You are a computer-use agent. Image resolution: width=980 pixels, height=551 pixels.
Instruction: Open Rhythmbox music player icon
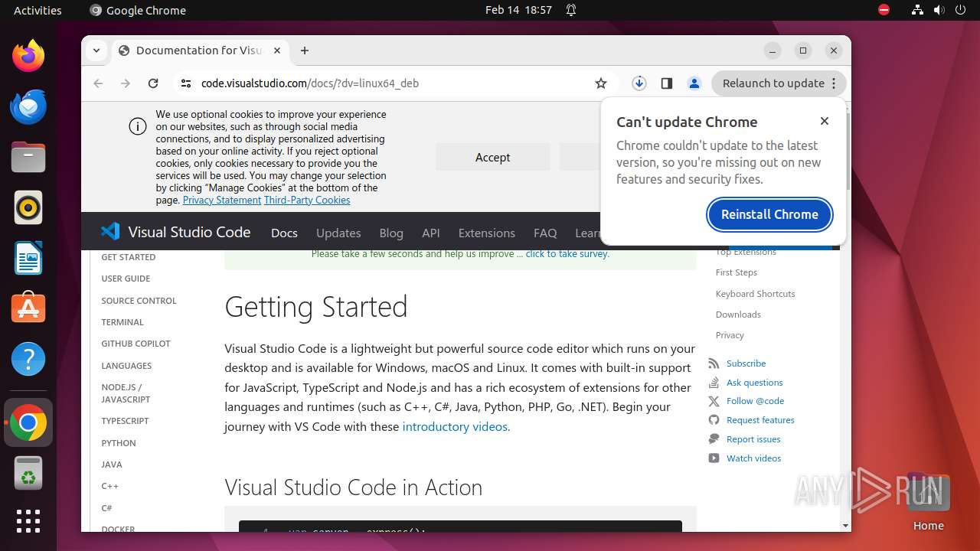[28, 207]
